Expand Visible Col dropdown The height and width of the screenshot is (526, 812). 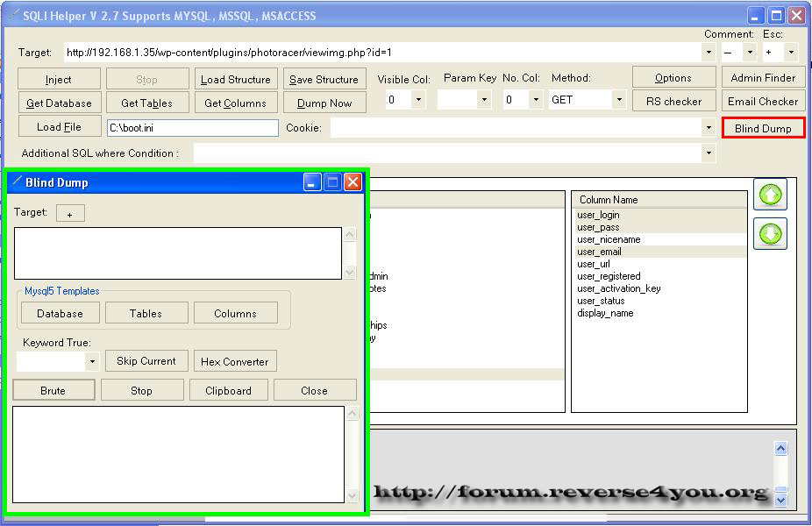tap(418, 99)
